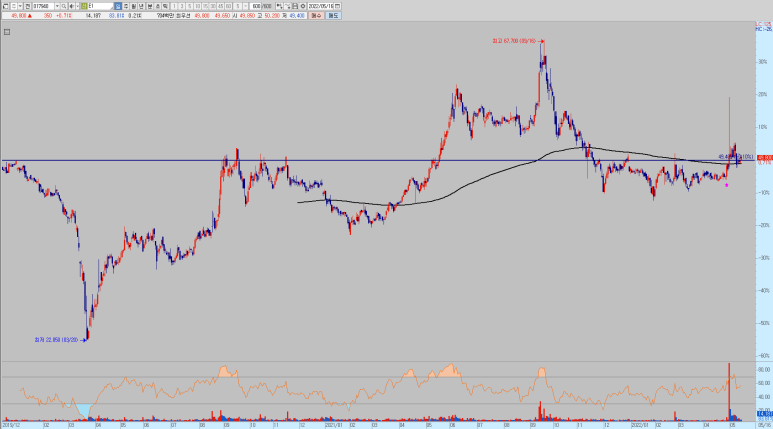Viewport: 773px width, 429px height.
Task: Click the 30% label on price axis
Action: [763, 62]
